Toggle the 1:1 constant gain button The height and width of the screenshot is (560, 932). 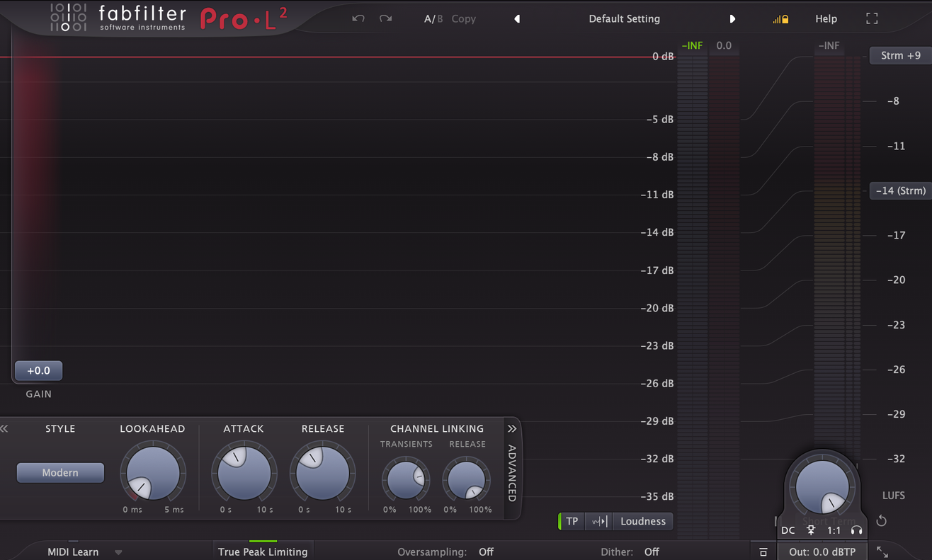[834, 530]
